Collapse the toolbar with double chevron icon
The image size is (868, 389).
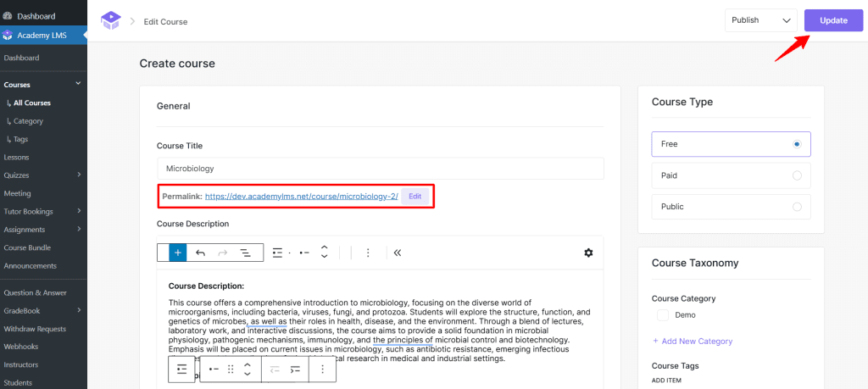click(397, 253)
